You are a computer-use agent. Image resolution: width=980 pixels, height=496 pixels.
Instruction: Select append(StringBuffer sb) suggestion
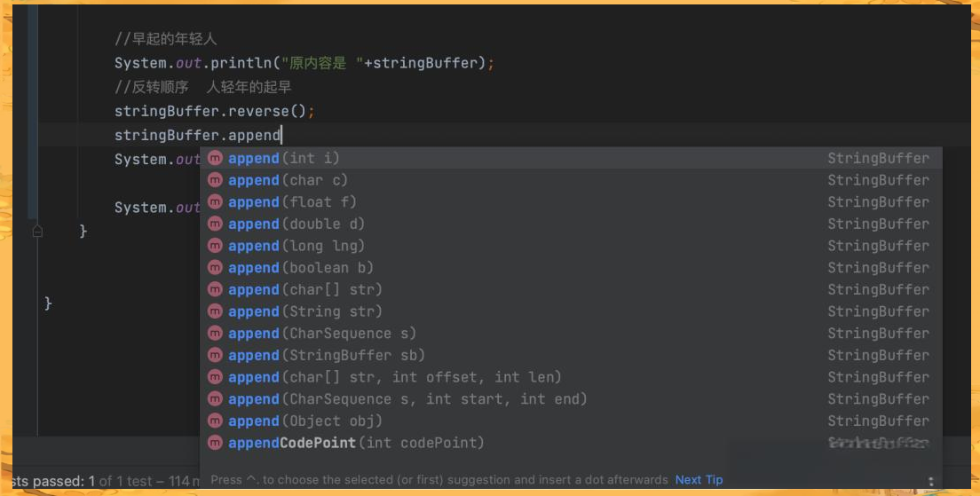coord(571,356)
